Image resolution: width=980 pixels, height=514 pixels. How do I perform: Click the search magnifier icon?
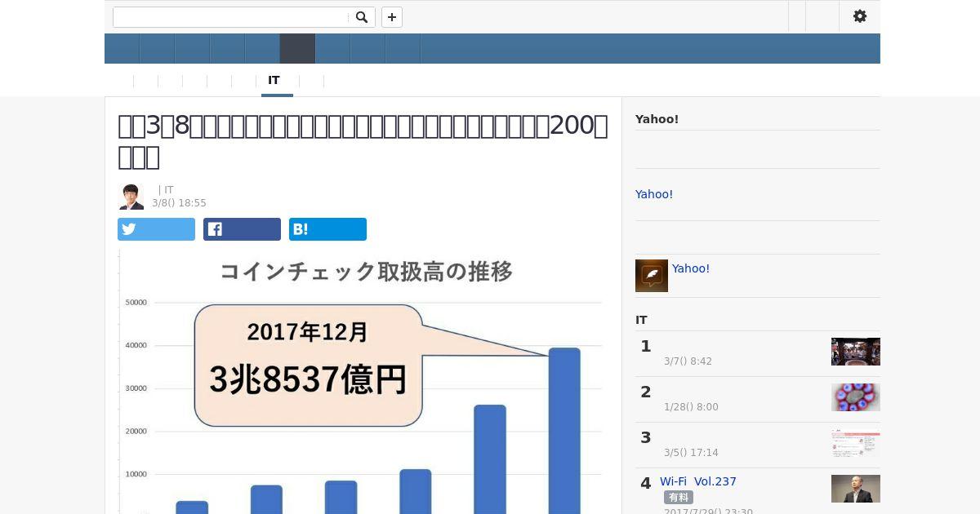(361, 17)
